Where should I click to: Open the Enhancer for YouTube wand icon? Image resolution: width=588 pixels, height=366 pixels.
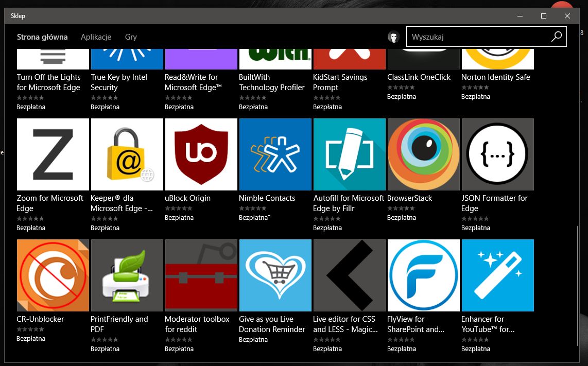497,275
